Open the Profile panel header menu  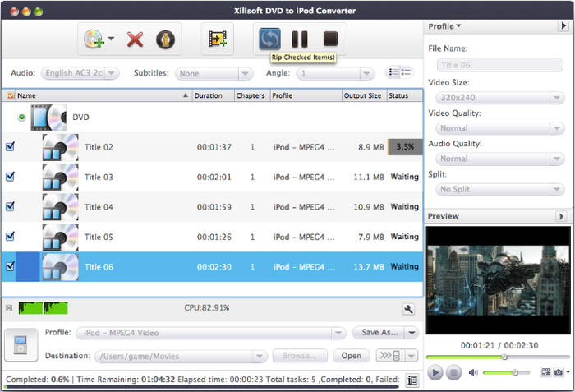click(x=444, y=26)
